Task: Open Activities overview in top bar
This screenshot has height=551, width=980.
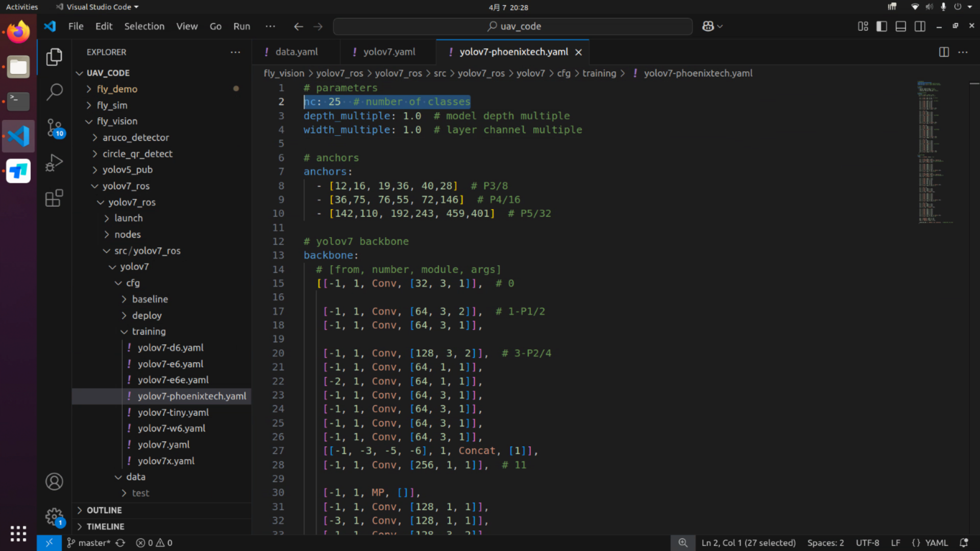Action: [x=22, y=7]
